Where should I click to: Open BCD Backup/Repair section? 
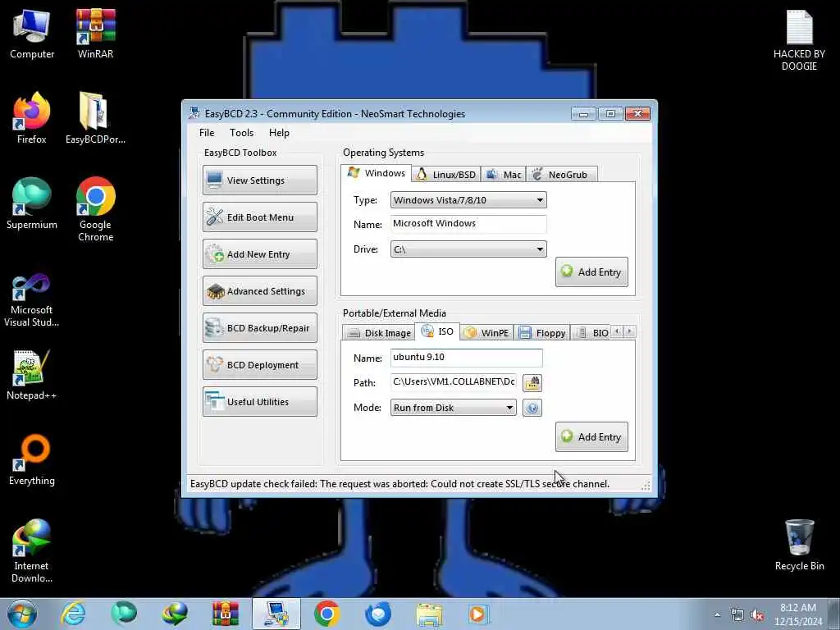click(x=260, y=328)
